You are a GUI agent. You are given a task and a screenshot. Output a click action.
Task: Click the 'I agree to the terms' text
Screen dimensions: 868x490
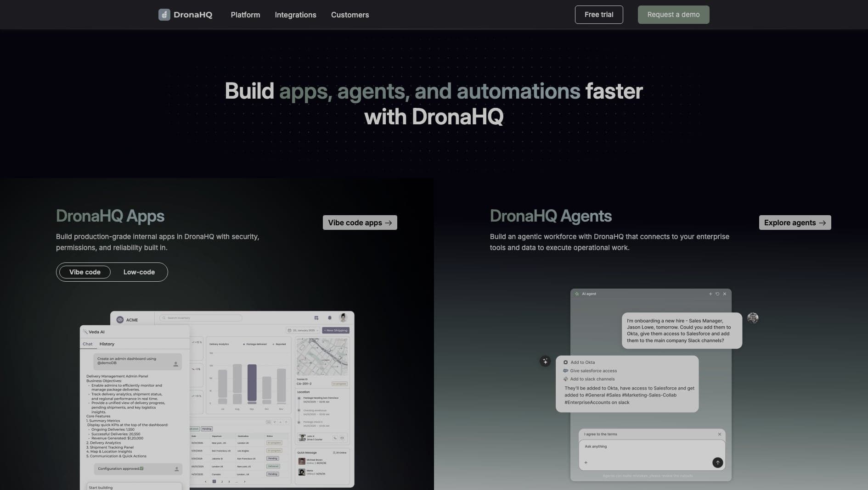tap(601, 434)
